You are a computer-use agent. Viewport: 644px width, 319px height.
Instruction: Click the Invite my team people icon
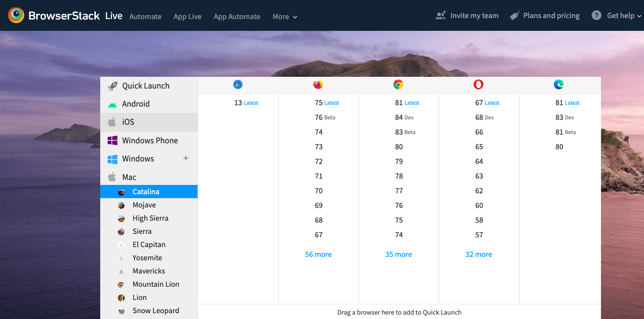coord(441,16)
